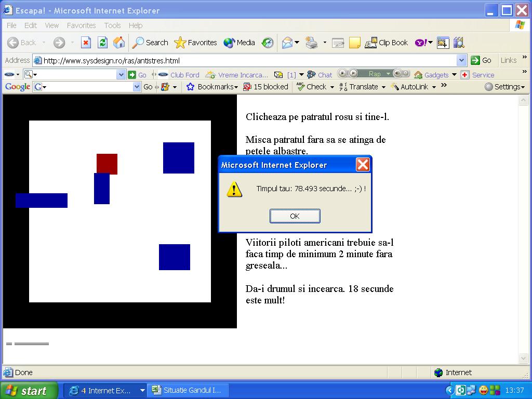Open the History toolbar icon
The image size is (532, 399).
click(x=268, y=43)
